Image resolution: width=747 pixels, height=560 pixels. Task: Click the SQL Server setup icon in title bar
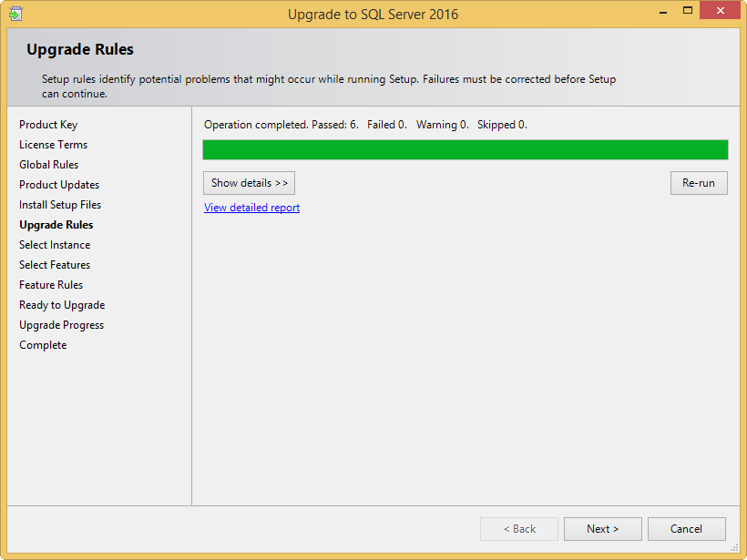[x=15, y=14]
